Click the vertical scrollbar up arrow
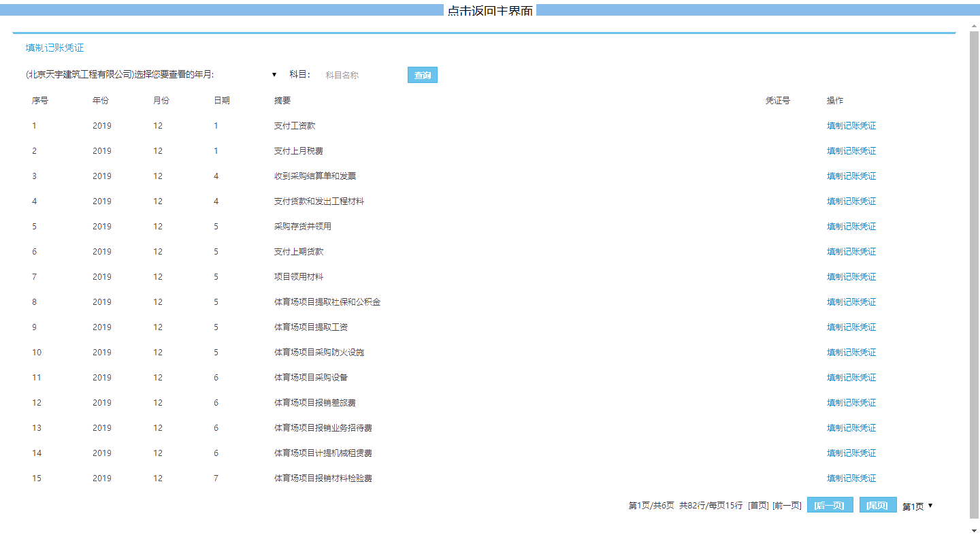 [974, 27]
